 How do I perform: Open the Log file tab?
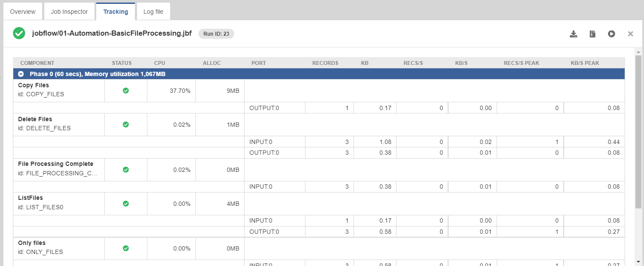click(x=153, y=12)
